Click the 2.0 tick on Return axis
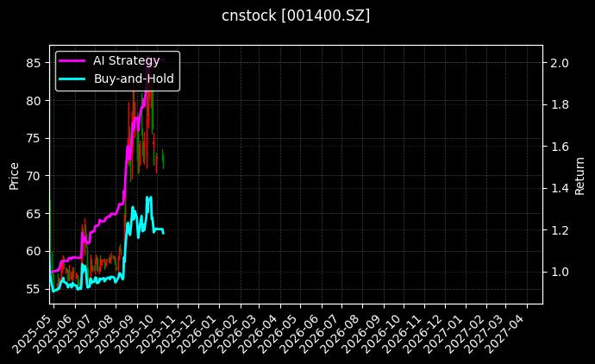The height and width of the screenshot is (364, 595). tap(559, 63)
